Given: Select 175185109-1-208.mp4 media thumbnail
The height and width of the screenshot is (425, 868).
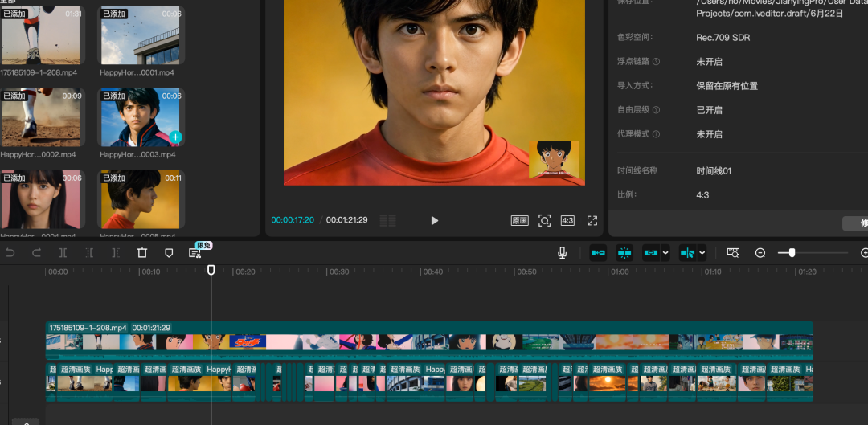Looking at the screenshot, I should [x=41, y=35].
